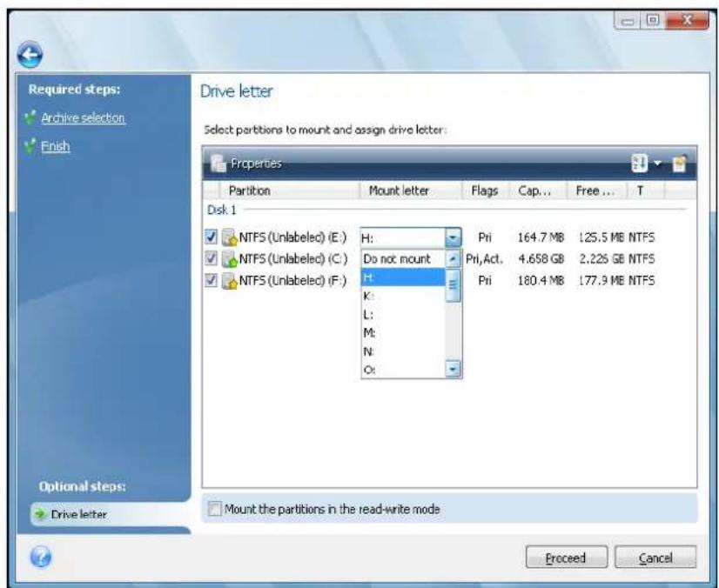Select the NTFS (Unlabeled) (F:) row text
Image resolution: width=719 pixels, height=588 pixels.
click(293, 281)
